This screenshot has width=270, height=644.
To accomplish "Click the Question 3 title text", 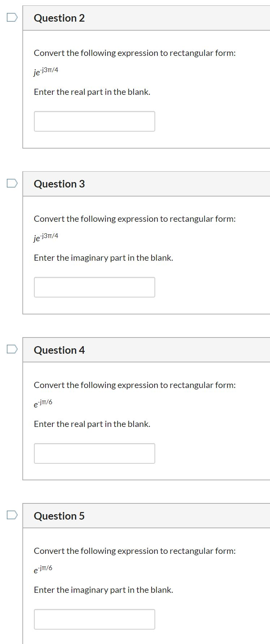I will pyautogui.click(x=59, y=183).
